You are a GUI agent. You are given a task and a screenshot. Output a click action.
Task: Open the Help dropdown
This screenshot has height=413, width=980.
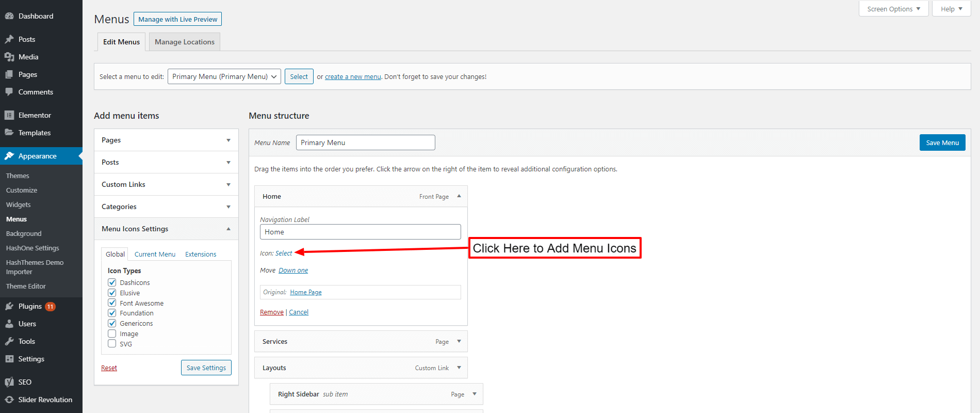point(951,9)
